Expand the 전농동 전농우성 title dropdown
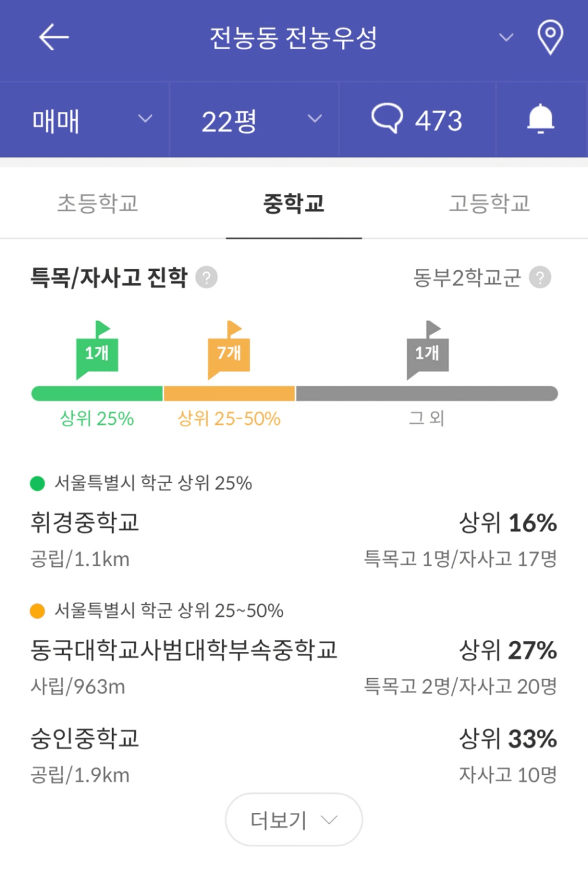 pos(506,38)
